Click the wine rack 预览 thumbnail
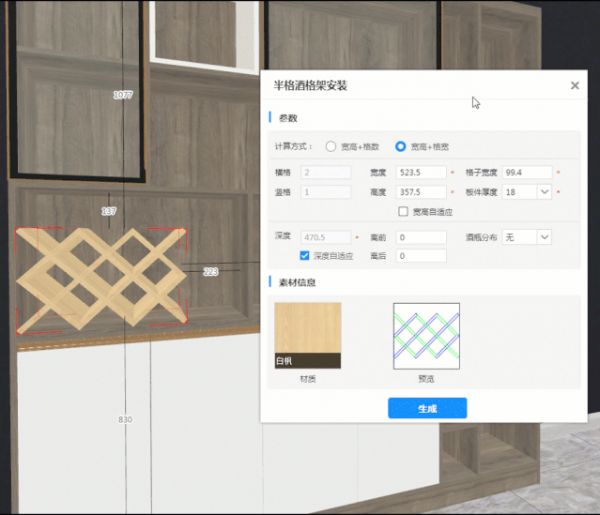The image size is (600, 515). point(426,335)
